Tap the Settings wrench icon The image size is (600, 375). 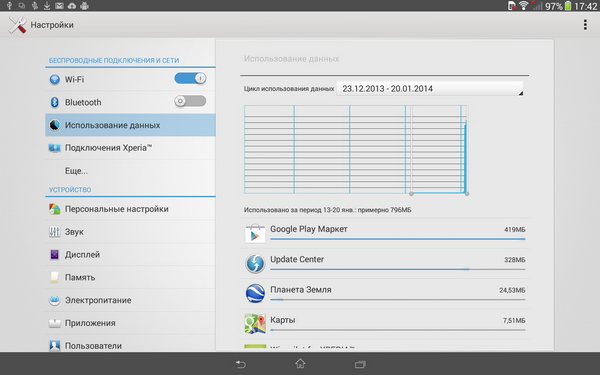(x=17, y=25)
